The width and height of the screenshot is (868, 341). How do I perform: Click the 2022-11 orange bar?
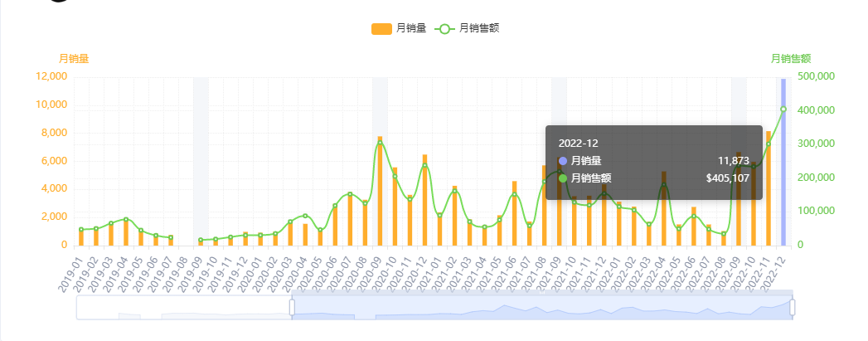point(769,188)
